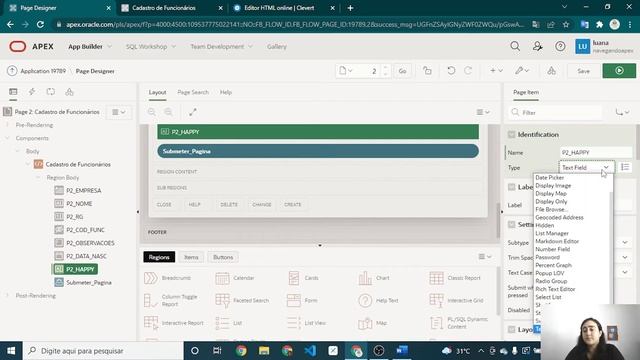Viewport: 640px width, 360px height.
Task: Choose Radio Group from type list
Action: (551, 281)
